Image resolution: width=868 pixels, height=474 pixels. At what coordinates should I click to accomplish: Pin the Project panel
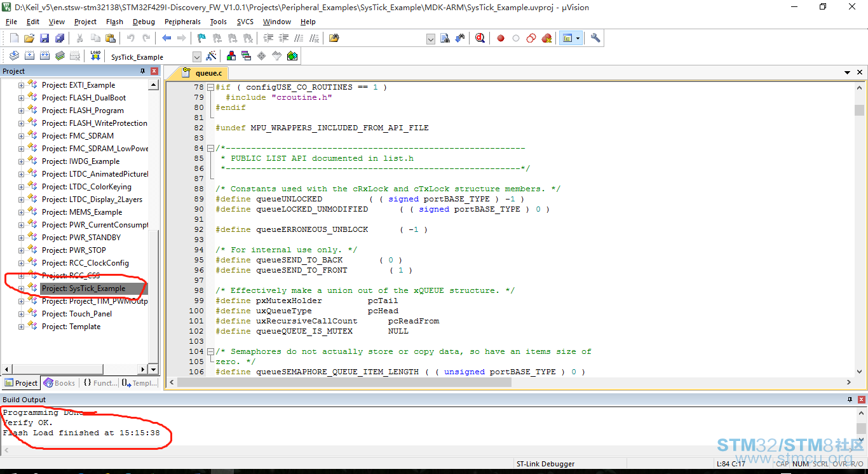tap(143, 71)
